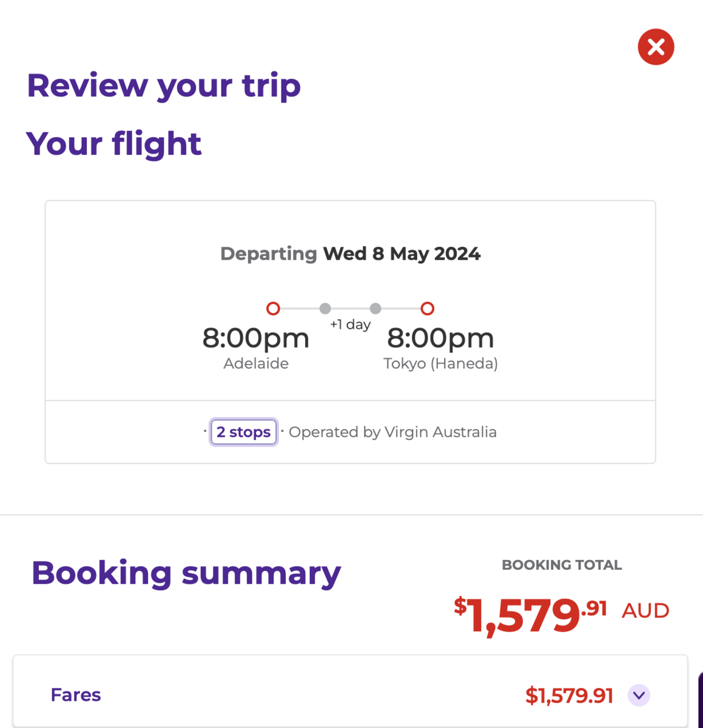Click the Operated by Virgin Australia text
703x728 pixels.
(x=392, y=432)
